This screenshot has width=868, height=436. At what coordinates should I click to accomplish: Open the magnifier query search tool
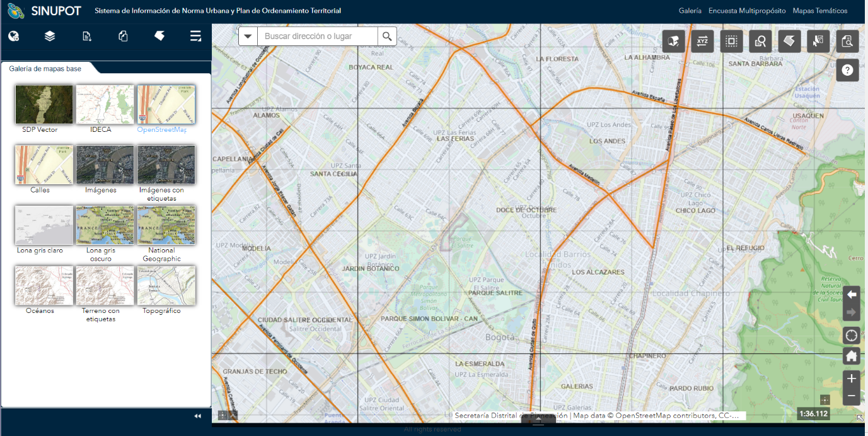(760, 42)
